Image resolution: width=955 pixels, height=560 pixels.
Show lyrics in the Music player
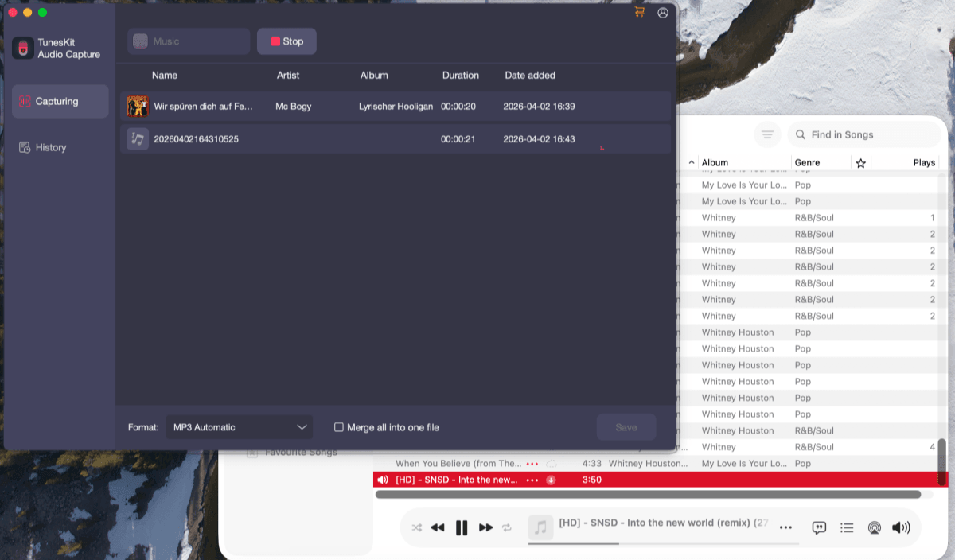(x=819, y=527)
